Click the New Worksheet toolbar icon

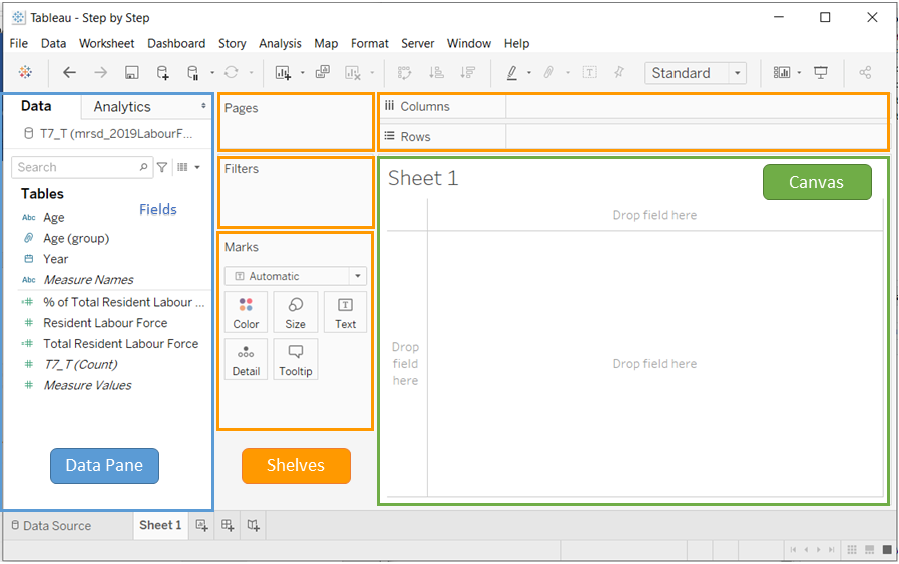(x=283, y=72)
